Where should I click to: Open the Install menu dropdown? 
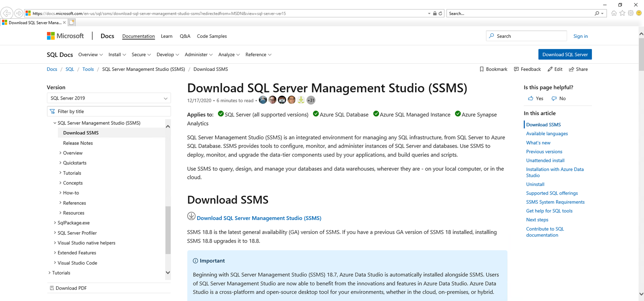(117, 55)
